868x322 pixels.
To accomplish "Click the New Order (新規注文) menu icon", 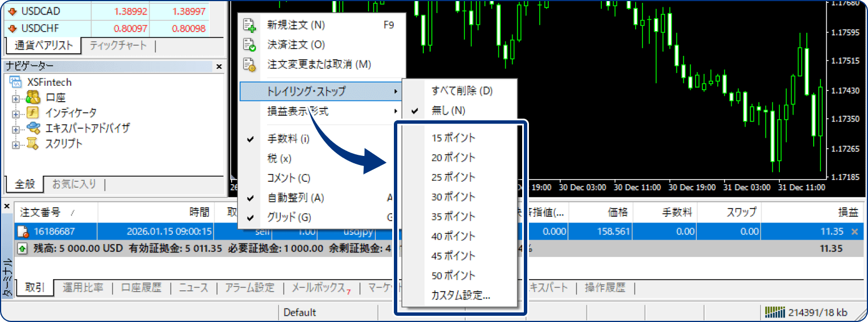I will coord(249,25).
